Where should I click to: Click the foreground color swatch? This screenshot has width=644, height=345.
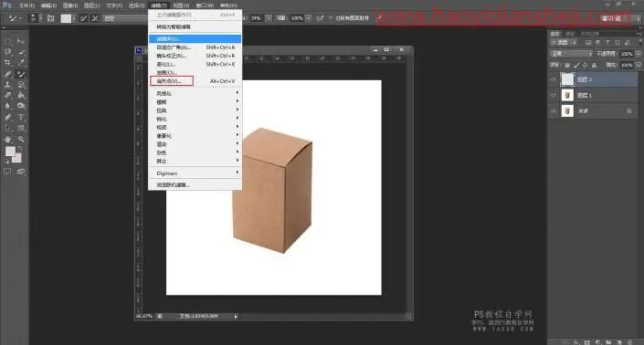pyautogui.click(x=10, y=152)
